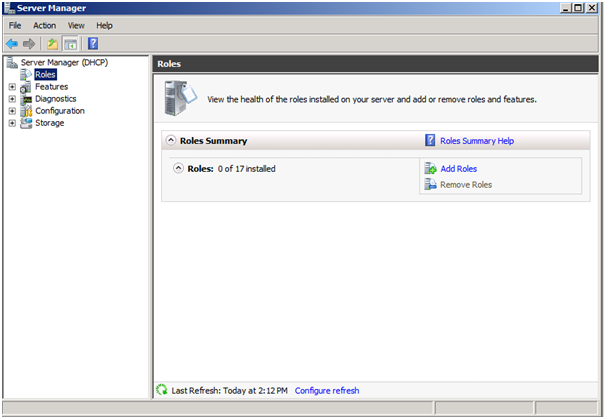Screen dimensions: 606x419
Task: Minimize the Server Manager window
Action: click(565, 8)
